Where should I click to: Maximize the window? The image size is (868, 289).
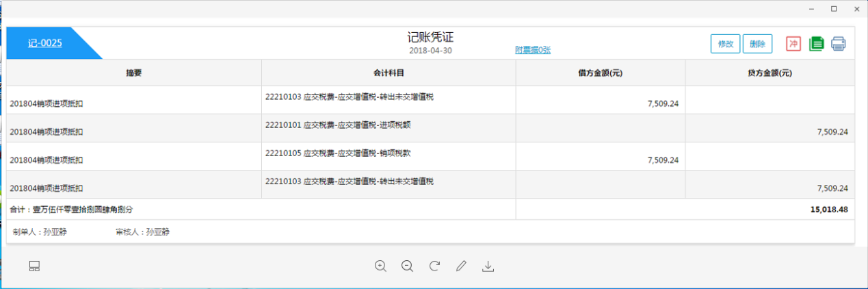tap(834, 9)
